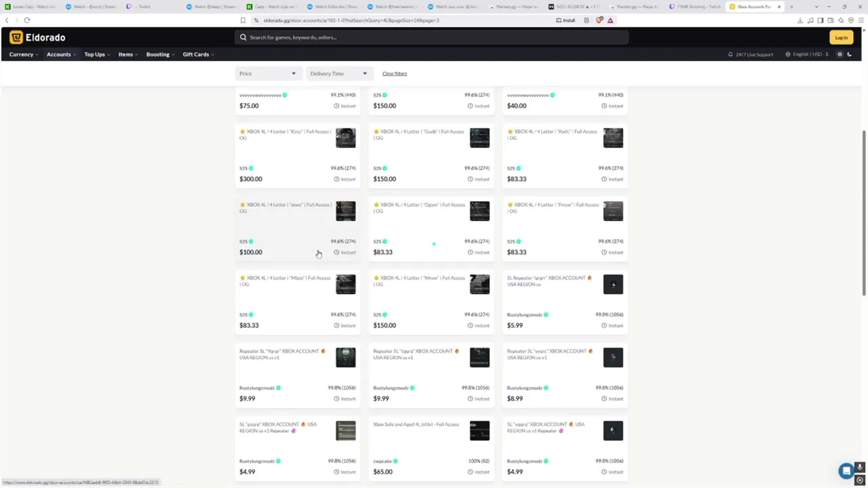Open a new browser tab

pyautogui.click(x=791, y=7)
